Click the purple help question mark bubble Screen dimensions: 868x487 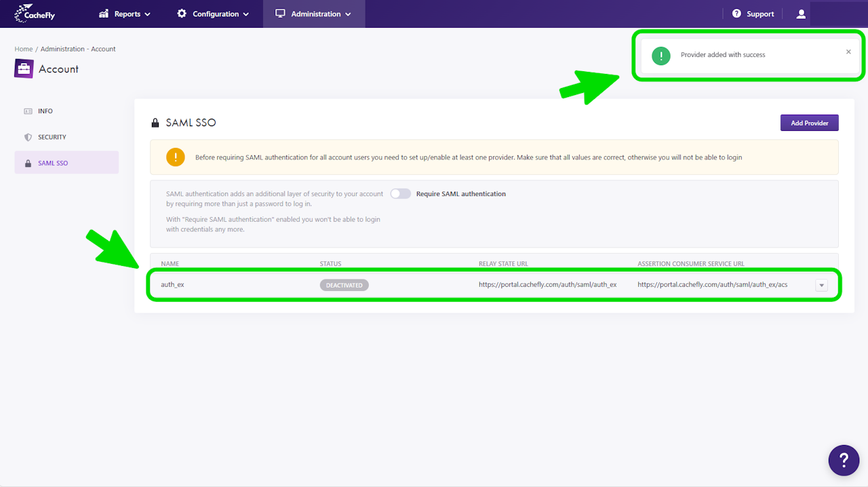pyautogui.click(x=844, y=461)
